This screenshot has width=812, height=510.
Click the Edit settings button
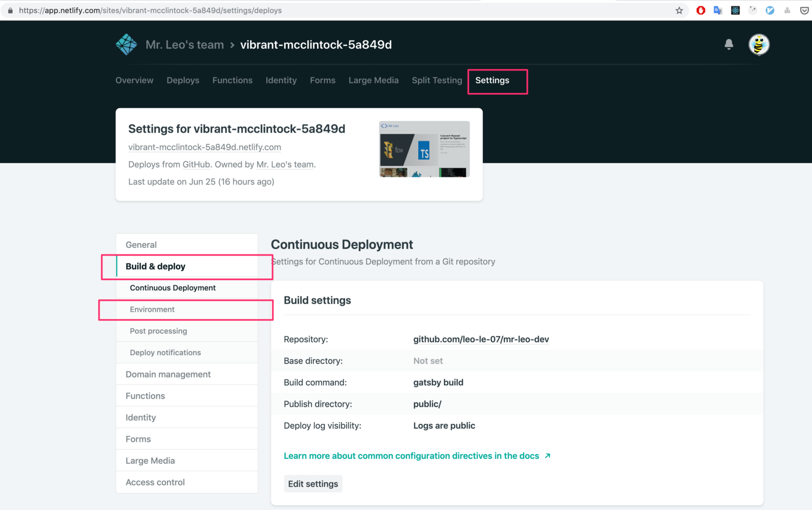click(x=313, y=484)
